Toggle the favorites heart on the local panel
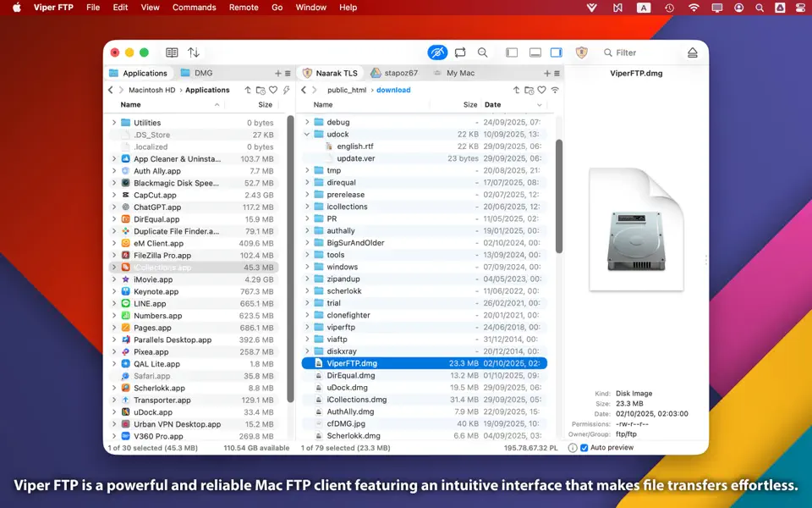The width and height of the screenshot is (812, 508). (272, 89)
